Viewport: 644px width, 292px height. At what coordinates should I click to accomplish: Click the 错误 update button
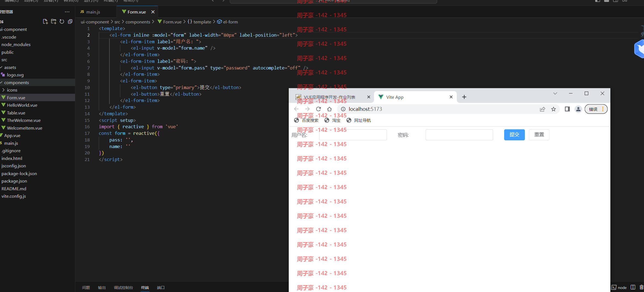pyautogui.click(x=596, y=109)
